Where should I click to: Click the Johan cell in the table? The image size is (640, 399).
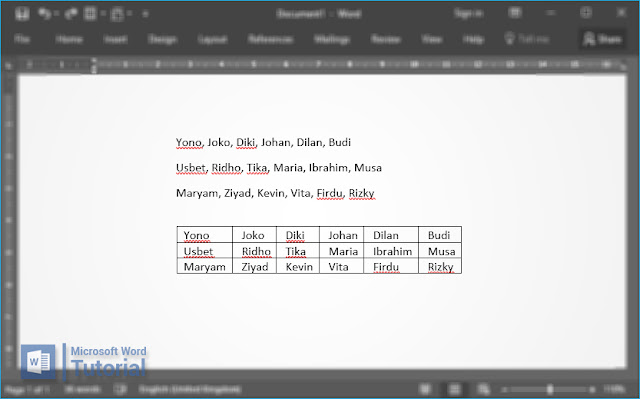click(x=341, y=235)
